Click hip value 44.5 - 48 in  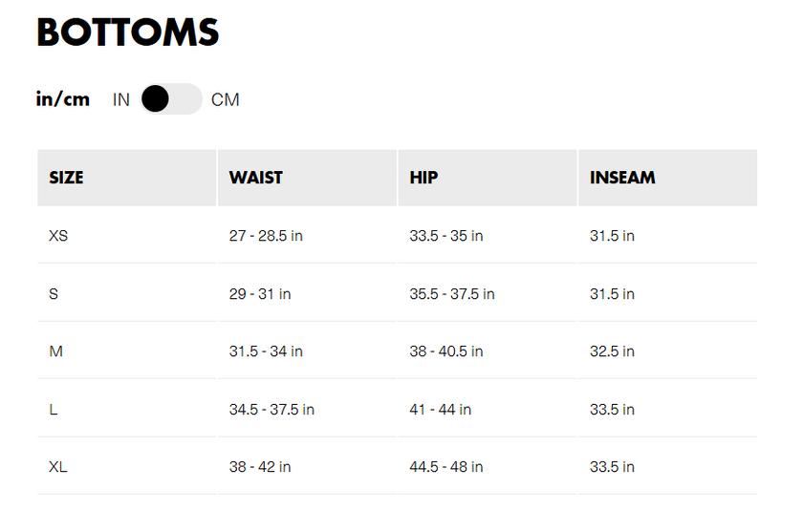coord(446,467)
